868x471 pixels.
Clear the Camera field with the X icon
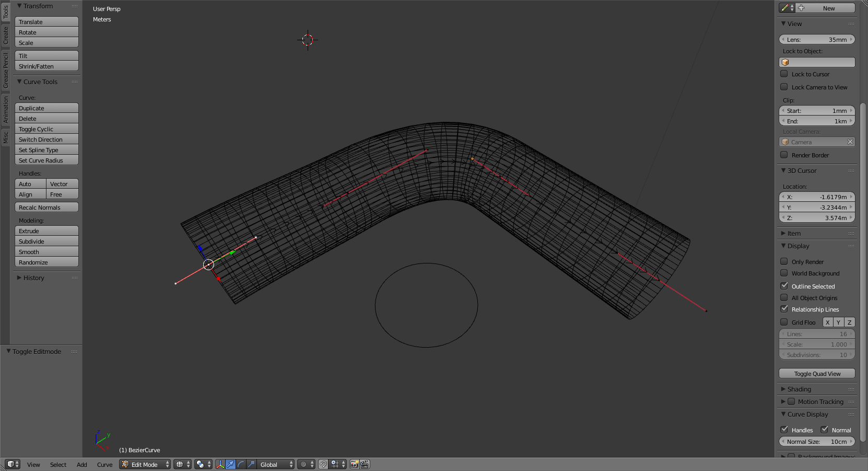(850, 142)
